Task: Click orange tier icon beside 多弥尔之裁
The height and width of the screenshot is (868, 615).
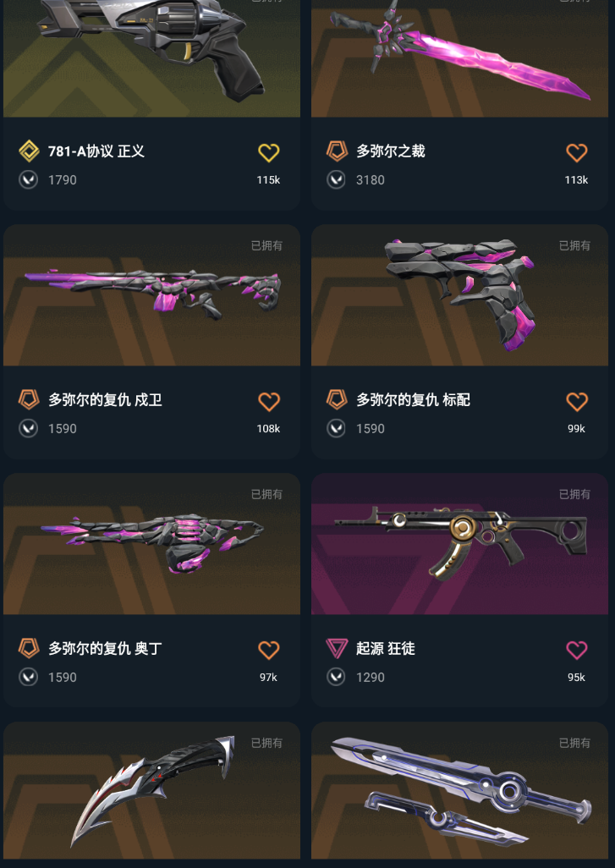Action: pyautogui.click(x=337, y=151)
